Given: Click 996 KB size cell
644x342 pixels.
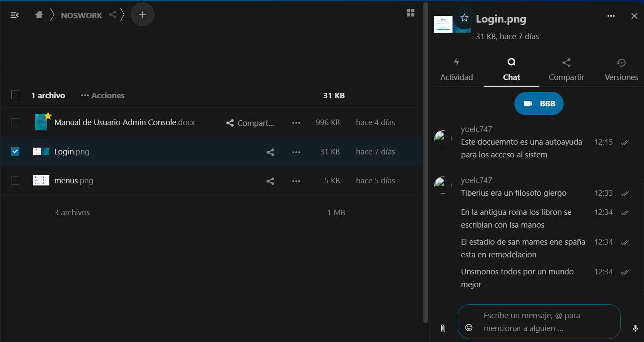Looking at the screenshot, I should pyautogui.click(x=328, y=123).
